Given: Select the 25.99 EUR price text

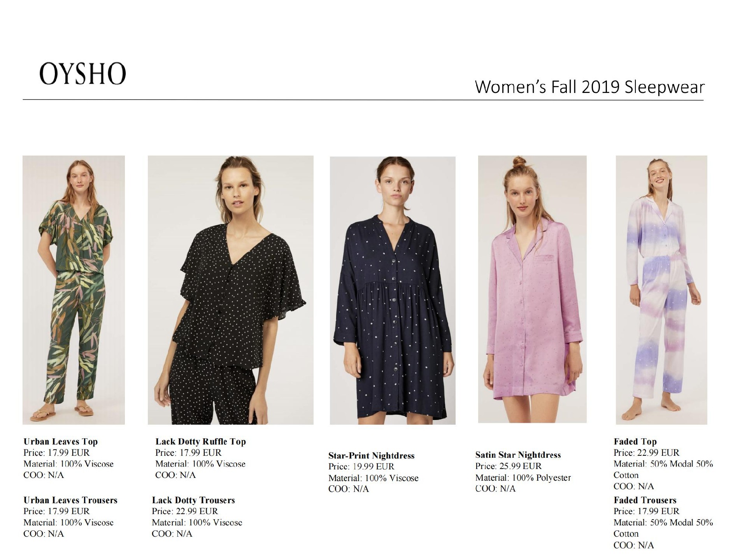Looking at the screenshot, I should [521, 466].
